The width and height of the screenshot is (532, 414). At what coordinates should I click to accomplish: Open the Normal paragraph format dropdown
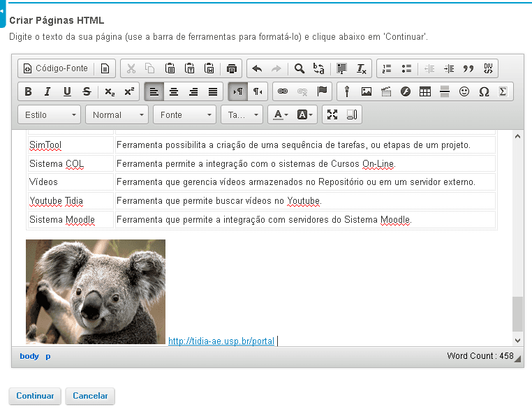tap(117, 114)
